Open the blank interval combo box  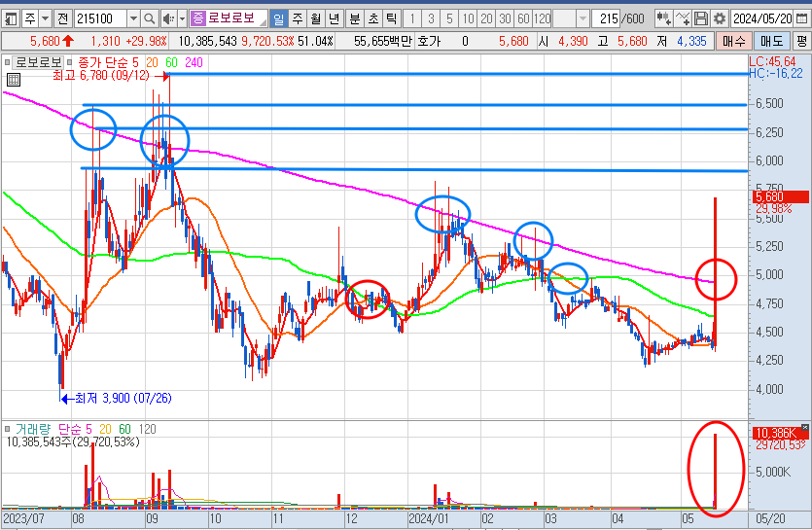point(571,19)
